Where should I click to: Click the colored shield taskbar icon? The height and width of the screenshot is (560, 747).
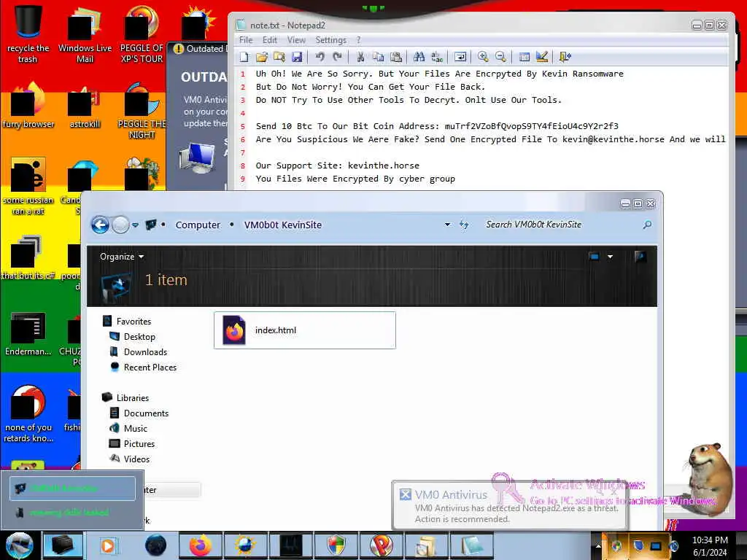[336, 545]
